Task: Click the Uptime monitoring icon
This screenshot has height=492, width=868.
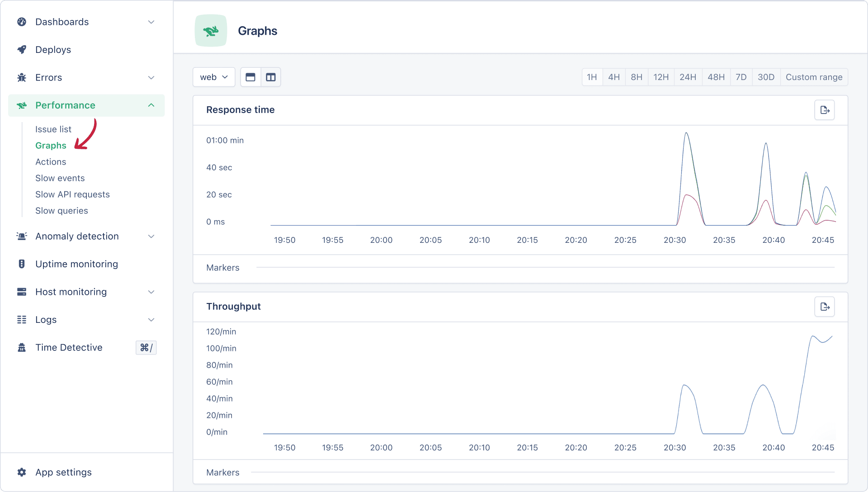Action: (21, 264)
